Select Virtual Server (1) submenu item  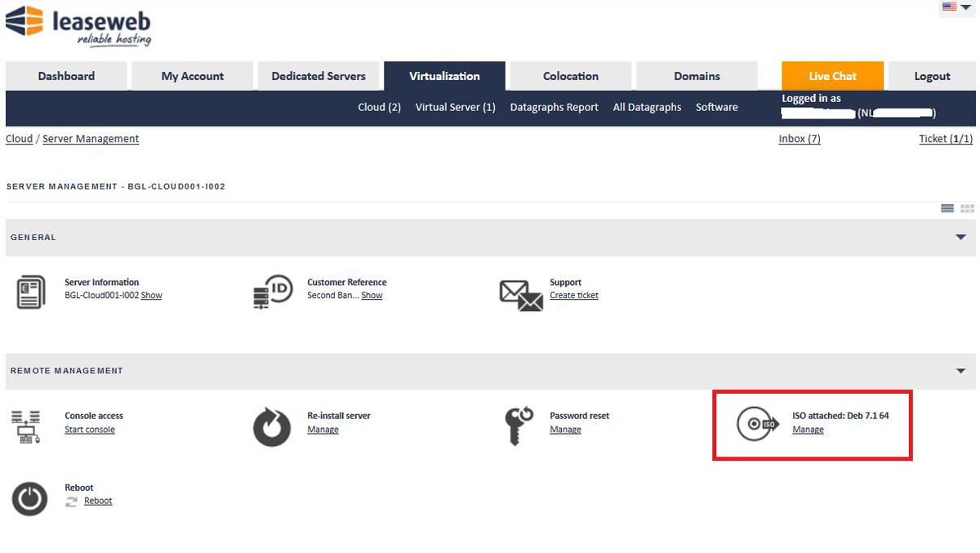tap(455, 107)
